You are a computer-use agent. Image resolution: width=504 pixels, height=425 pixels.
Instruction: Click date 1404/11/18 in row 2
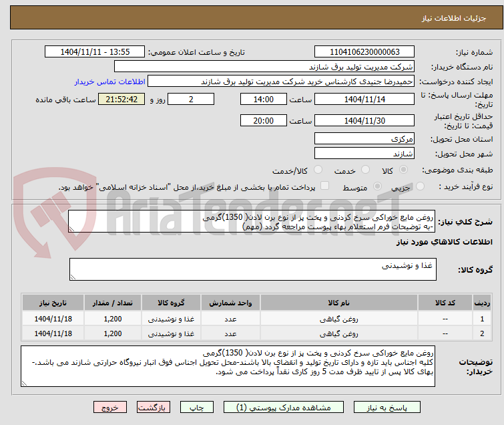point(53,334)
